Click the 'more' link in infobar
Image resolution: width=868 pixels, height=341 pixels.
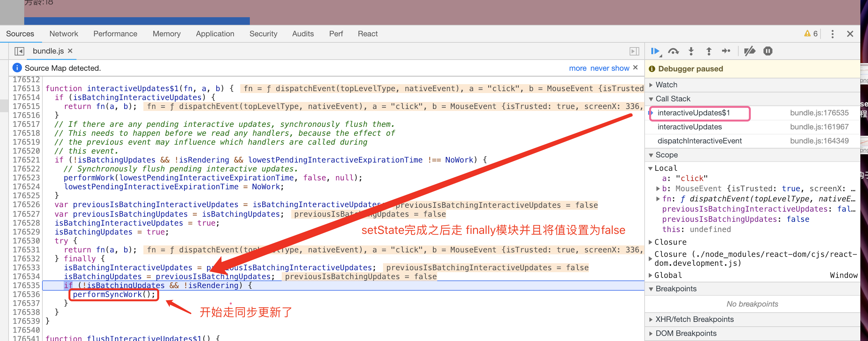click(577, 69)
